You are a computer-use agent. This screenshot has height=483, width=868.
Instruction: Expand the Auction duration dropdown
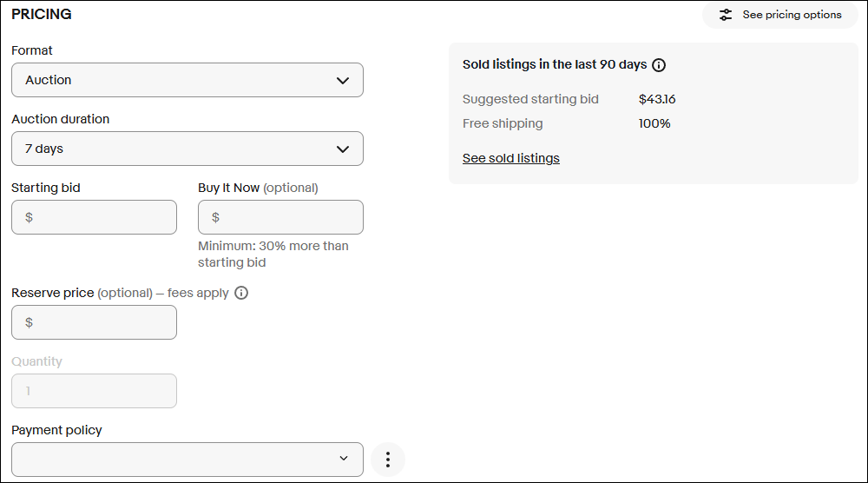tap(187, 149)
